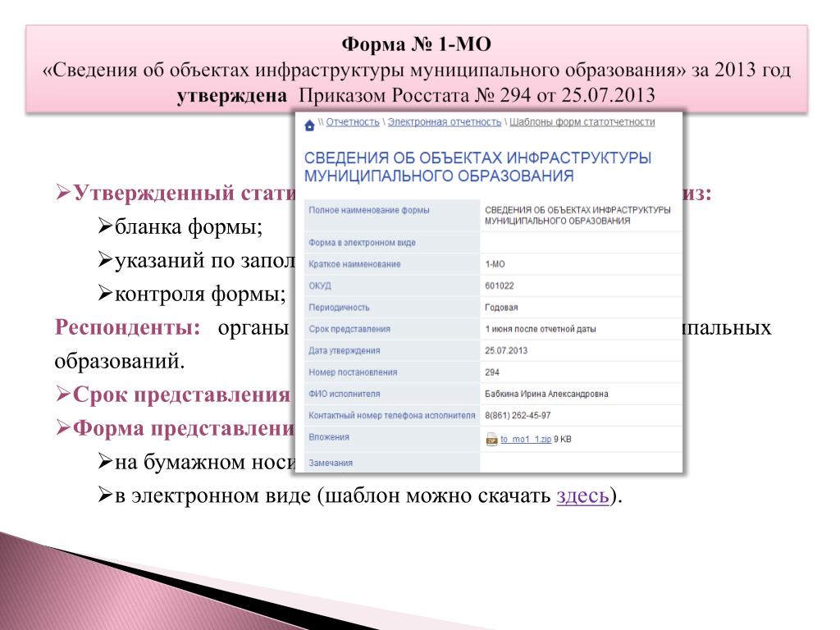Open 'Шаблоны форм статотчетности' breadcrumb link
The image size is (840, 630).
click(582, 122)
